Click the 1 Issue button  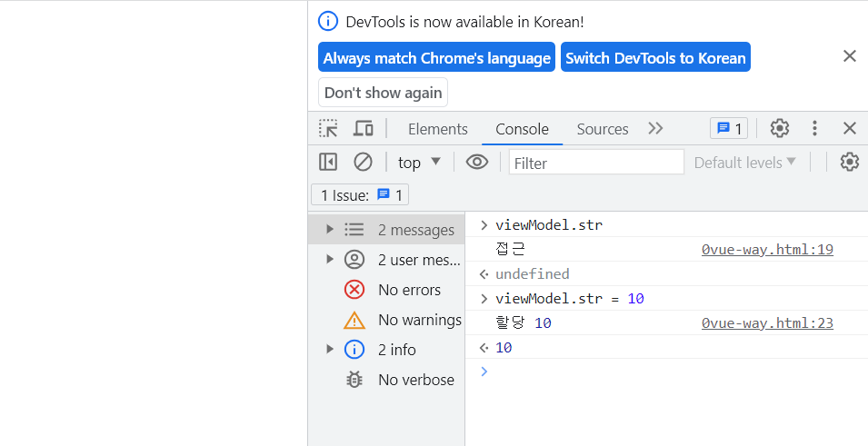click(360, 194)
